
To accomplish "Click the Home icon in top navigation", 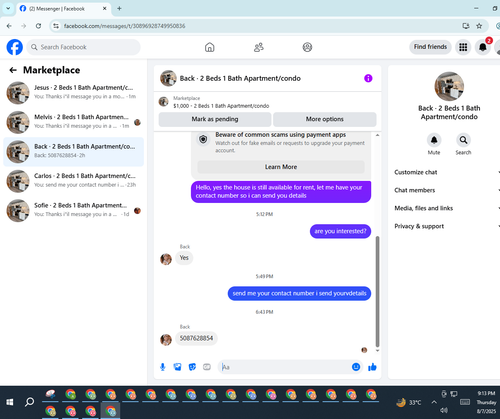I will [210, 47].
